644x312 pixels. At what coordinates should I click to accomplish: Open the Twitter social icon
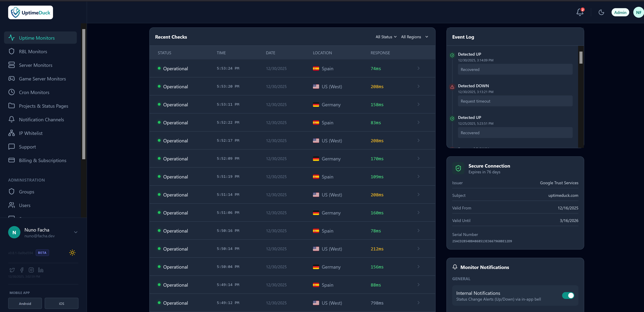click(x=12, y=270)
